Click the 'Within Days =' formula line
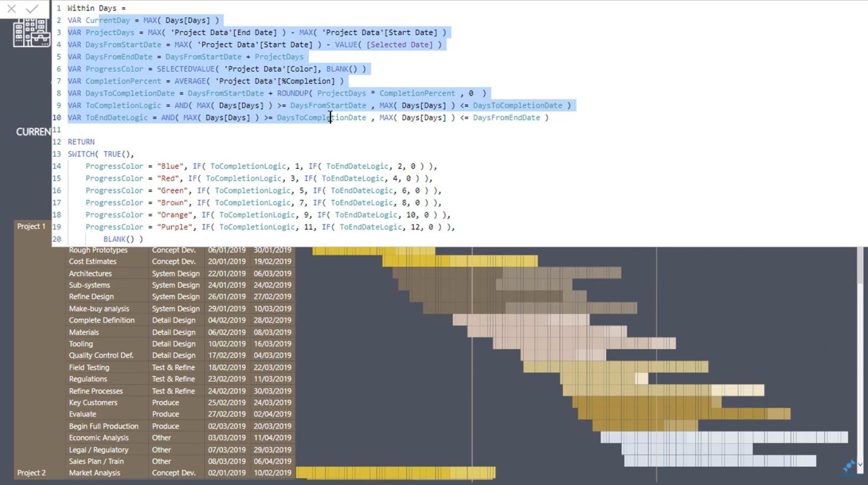The width and height of the screenshot is (868, 485). point(97,8)
